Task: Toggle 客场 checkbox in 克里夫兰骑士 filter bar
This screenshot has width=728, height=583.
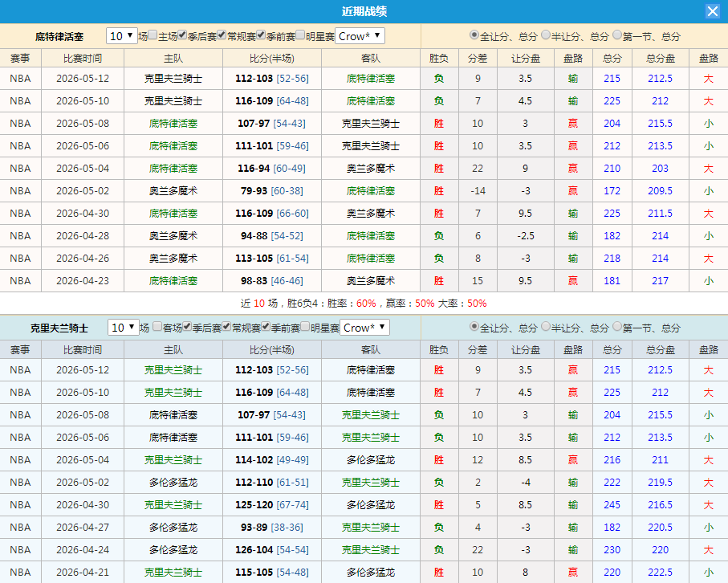Action: tap(157, 327)
